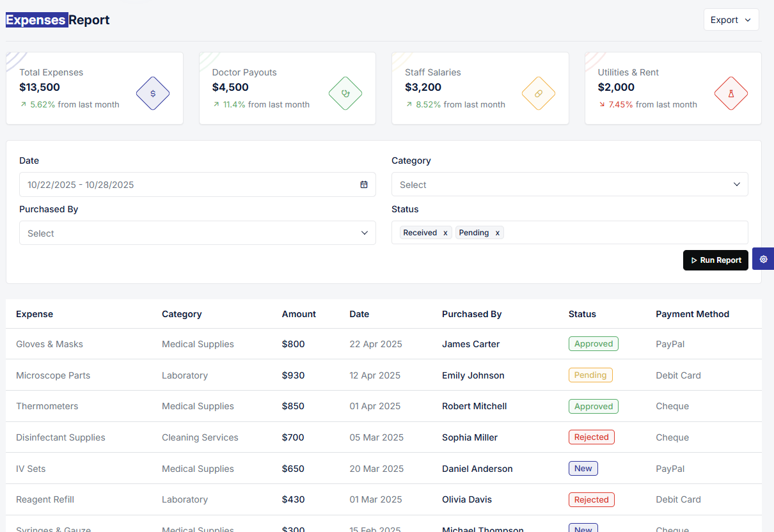Select the Gloves & Masks expense row
This screenshot has height=532, width=774.
(384, 344)
